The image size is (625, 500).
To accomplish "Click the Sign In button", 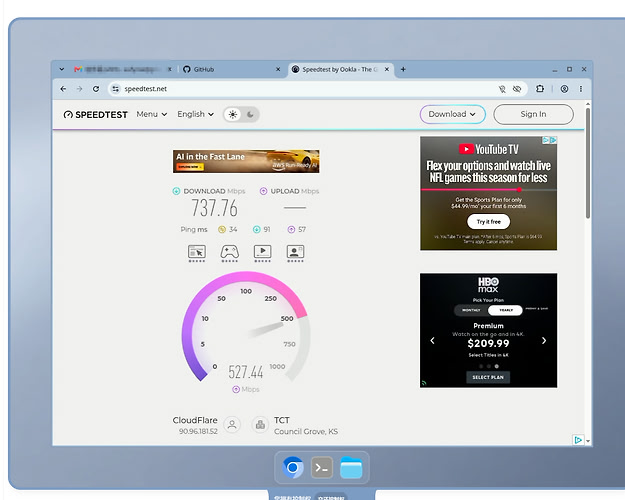I will (x=533, y=114).
